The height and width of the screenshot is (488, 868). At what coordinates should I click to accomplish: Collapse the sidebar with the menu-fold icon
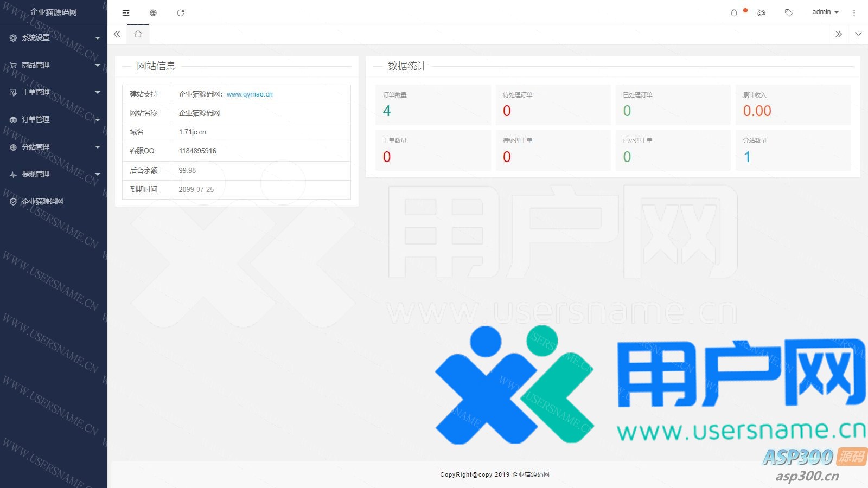(x=126, y=12)
